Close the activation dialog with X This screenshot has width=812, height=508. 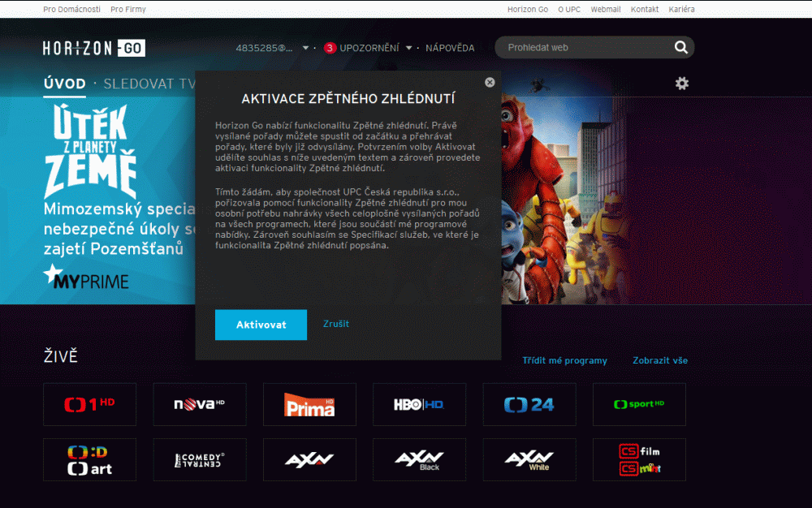[x=490, y=82]
